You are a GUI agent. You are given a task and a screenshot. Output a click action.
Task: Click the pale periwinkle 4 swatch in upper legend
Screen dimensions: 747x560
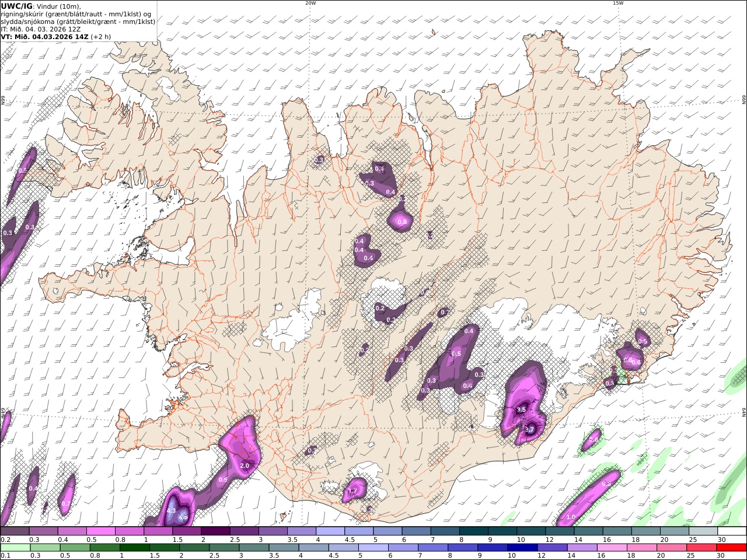[330, 531]
